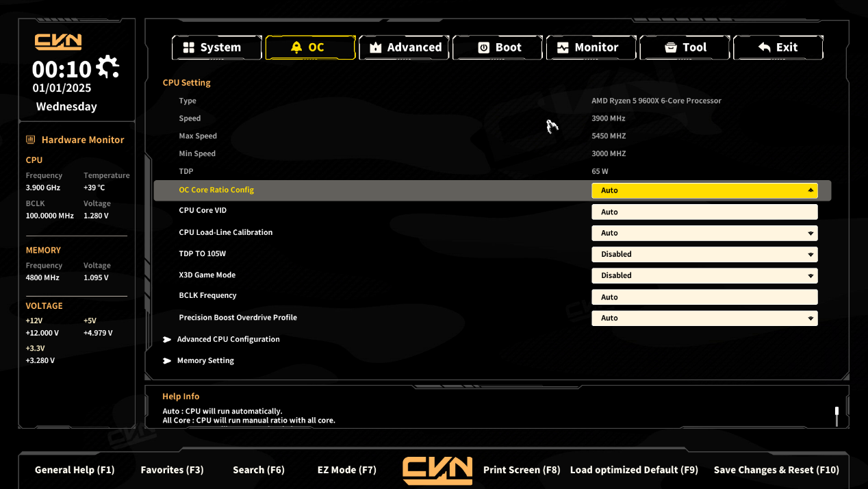
Task: Select the CPU Core VID label
Action: (203, 210)
